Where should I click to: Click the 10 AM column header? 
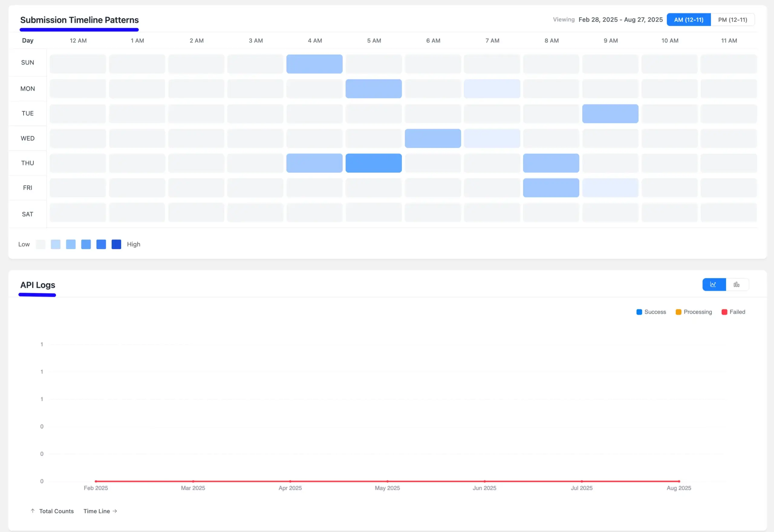(x=670, y=41)
